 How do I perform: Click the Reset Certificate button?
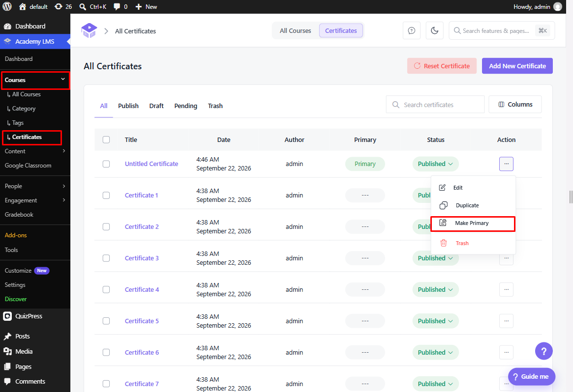click(442, 66)
